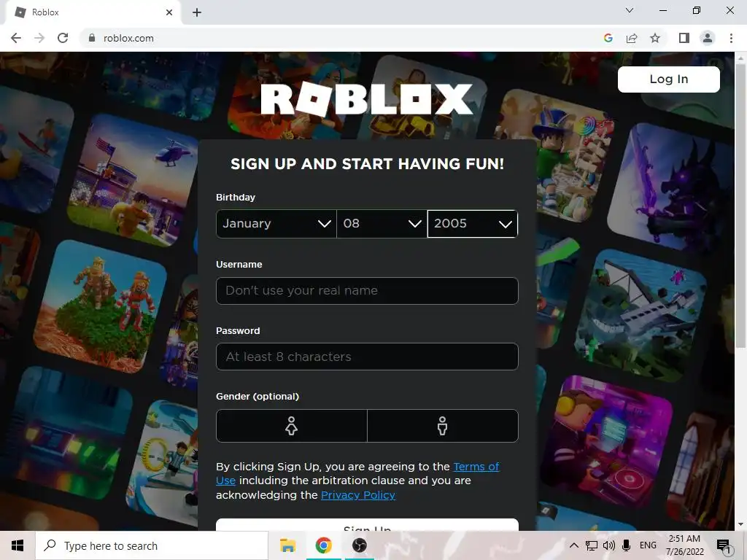The width and height of the screenshot is (747, 560).
Task: Open the birthday day dropdown 08
Action: (x=382, y=224)
